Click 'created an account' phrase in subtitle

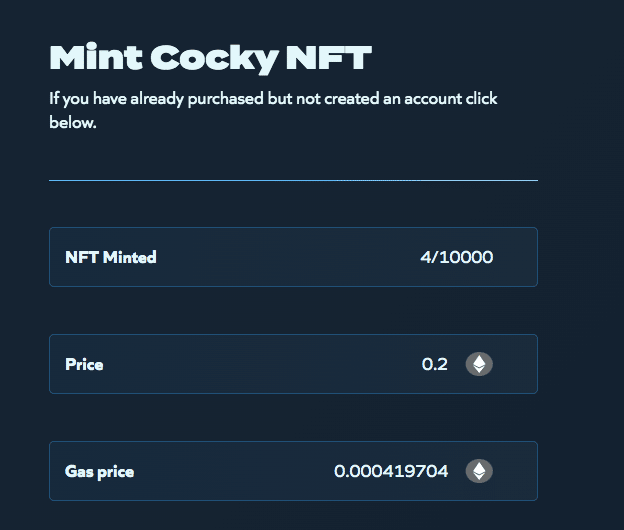[391, 98]
